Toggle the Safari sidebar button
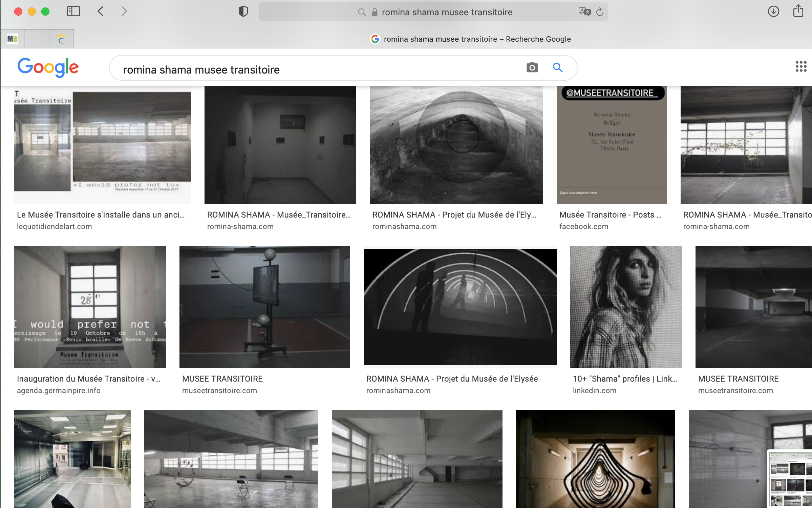 [73, 12]
